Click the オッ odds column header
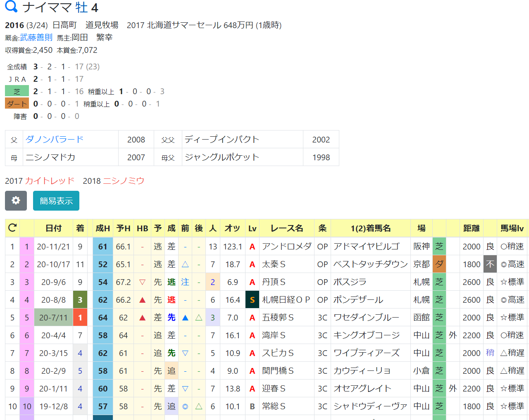 click(x=232, y=228)
